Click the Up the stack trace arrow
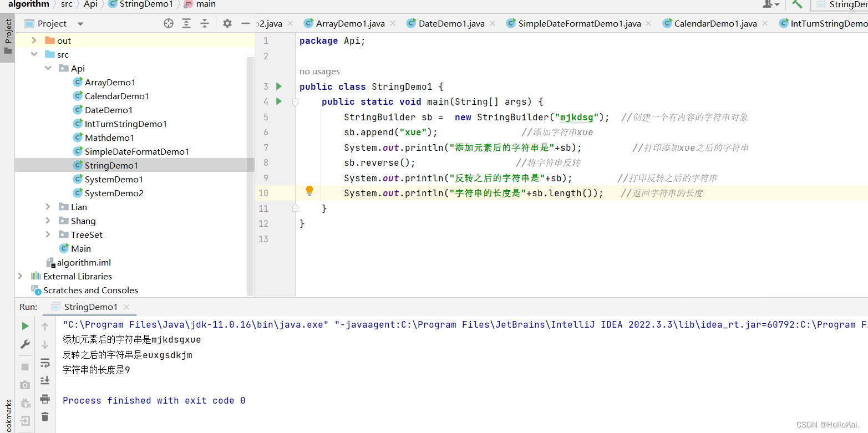Screen dimensions: 868x433 click(x=45, y=326)
